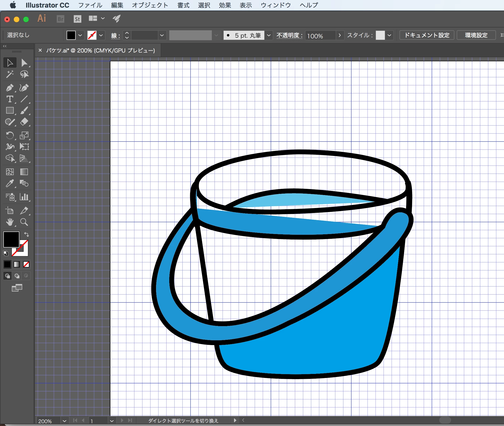
Task: Click the black fill color swatch in toolbox
Action: coord(11,239)
